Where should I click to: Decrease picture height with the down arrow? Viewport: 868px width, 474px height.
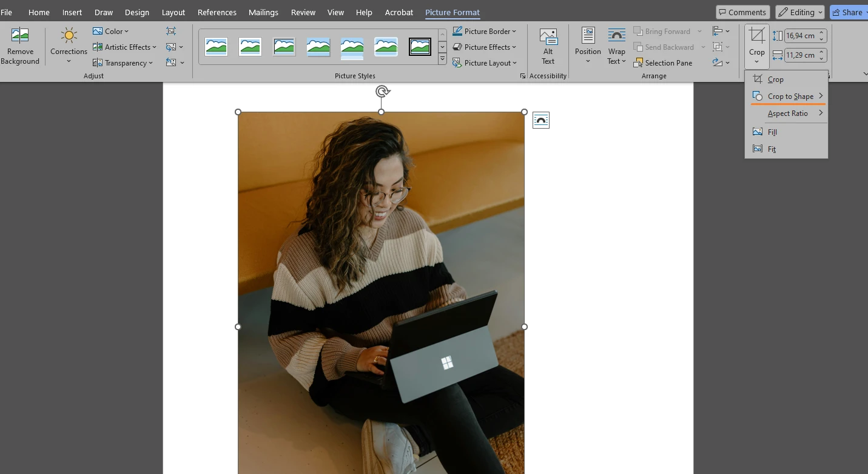point(821,39)
